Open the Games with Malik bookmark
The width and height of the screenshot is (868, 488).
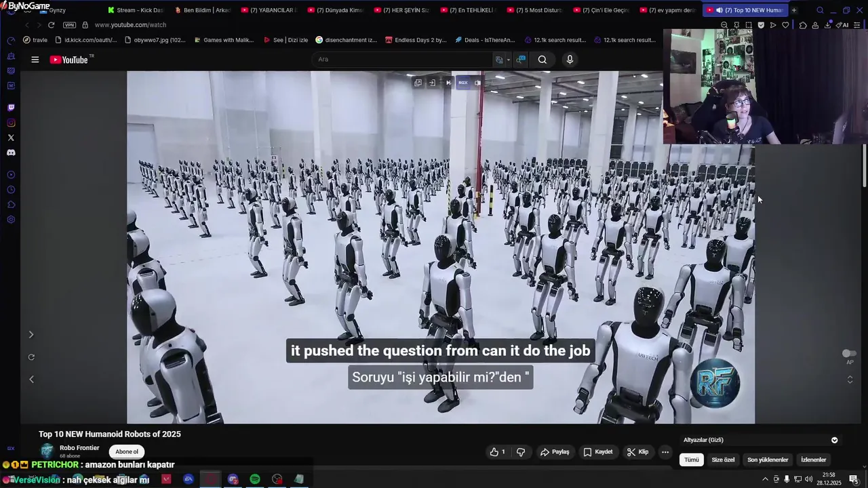pyautogui.click(x=224, y=40)
